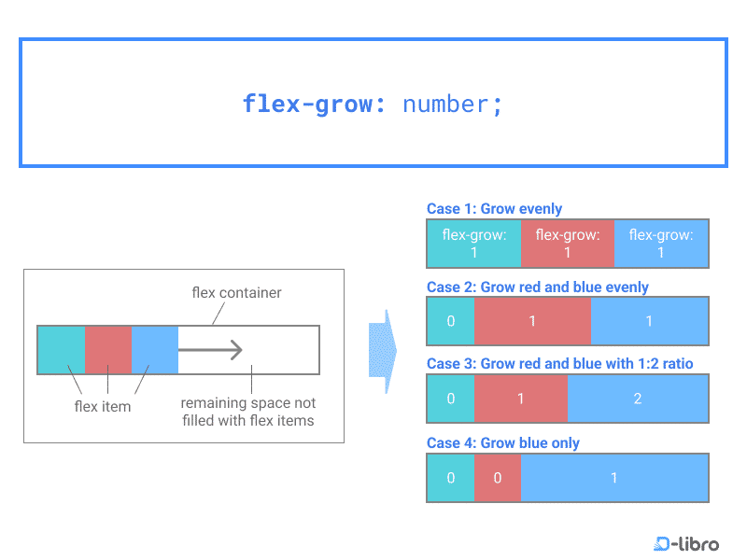The width and height of the screenshot is (747, 560).
Task: Click the blue flex item in container diagram
Action: (155, 350)
